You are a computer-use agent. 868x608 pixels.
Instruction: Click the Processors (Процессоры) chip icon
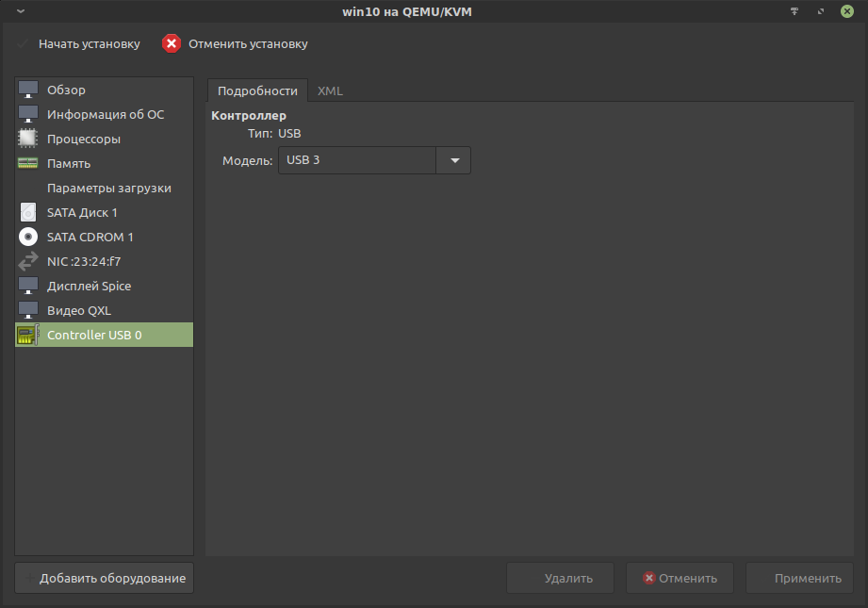28,139
